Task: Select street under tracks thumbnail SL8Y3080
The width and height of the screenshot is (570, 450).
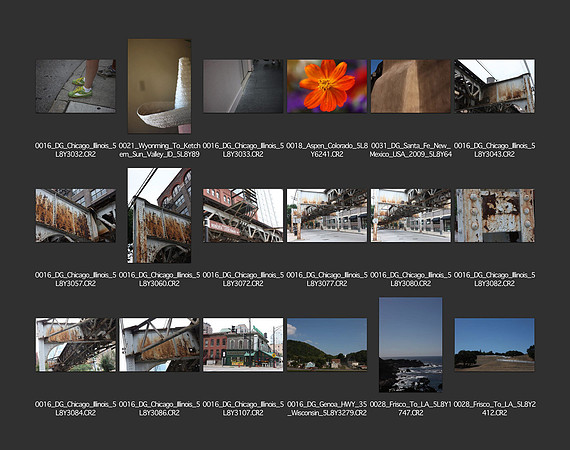Action: 410,216
